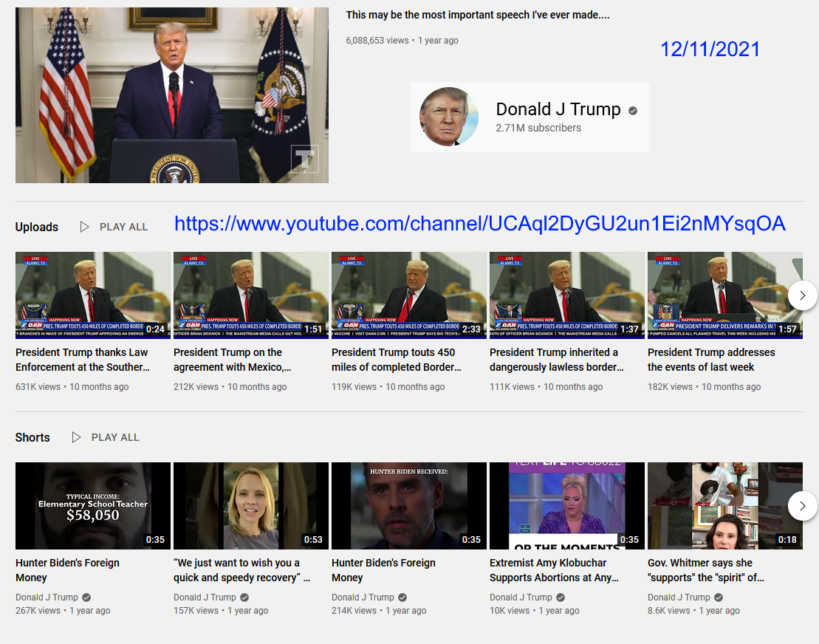Open 'President Trump addresses the events of last week'
Viewport: 819px width, 644px height.
pyautogui.click(x=711, y=360)
